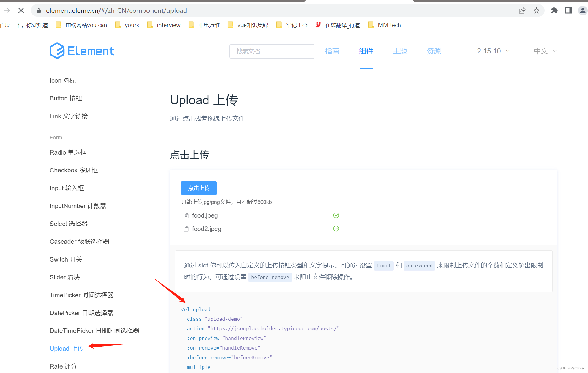Click the file icon next to food2.jpeg
The height and width of the screenshot is (373, 588).
186,229
